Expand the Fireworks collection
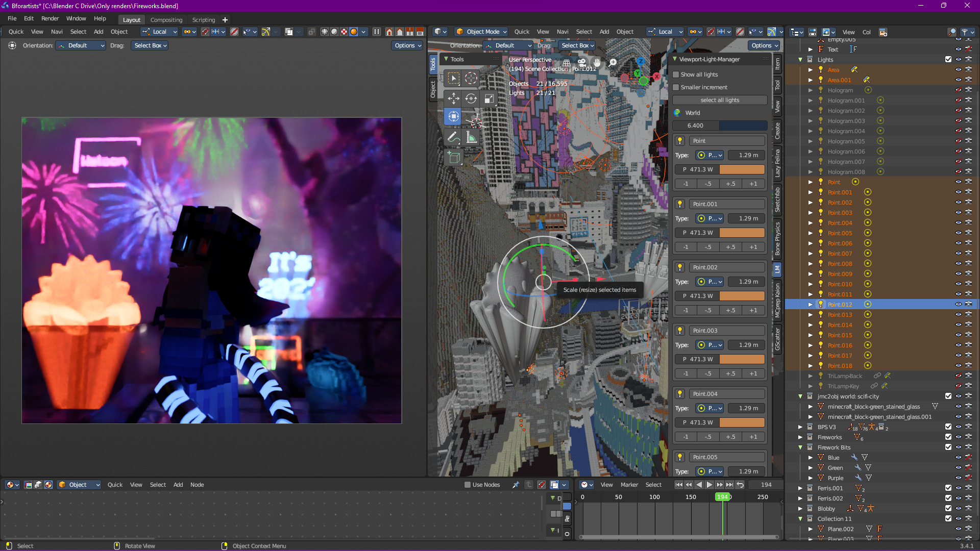This screenshot has height=551, width=980. pos(800,437)
